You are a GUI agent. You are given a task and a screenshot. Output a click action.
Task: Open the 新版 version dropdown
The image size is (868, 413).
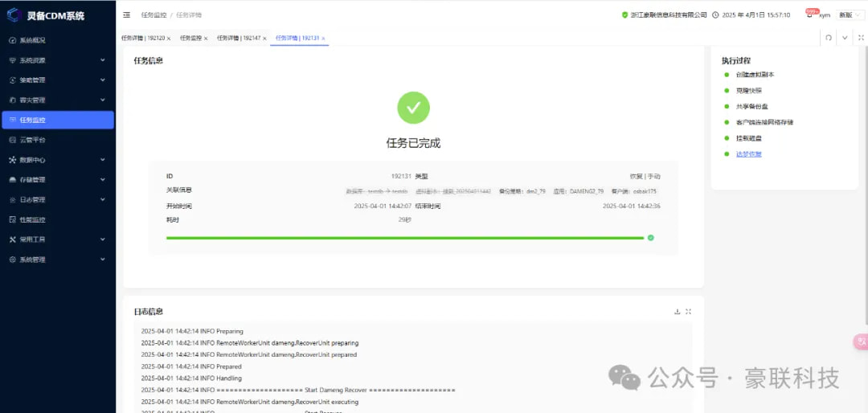(x=850, y=14)
